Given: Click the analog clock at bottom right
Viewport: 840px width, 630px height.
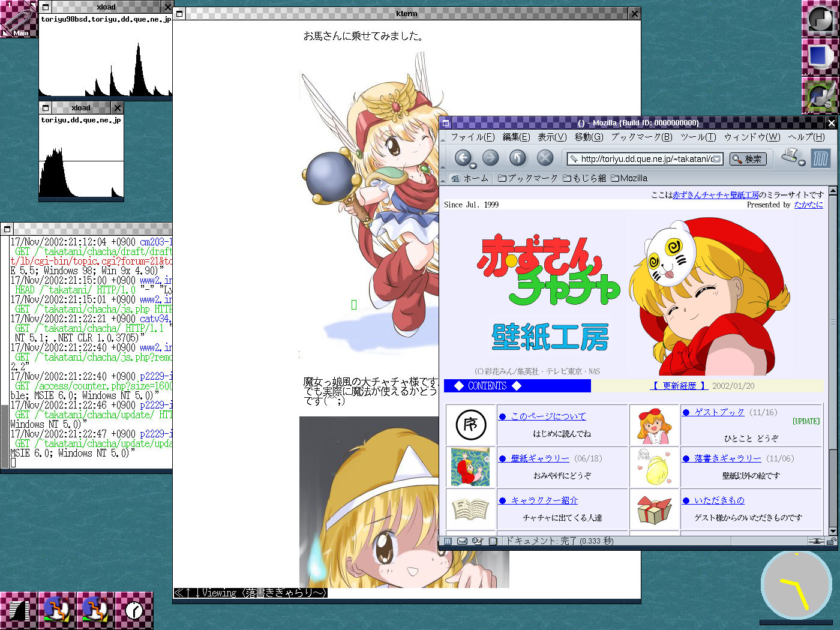Looking at the screenshot, I should (796, 586).
